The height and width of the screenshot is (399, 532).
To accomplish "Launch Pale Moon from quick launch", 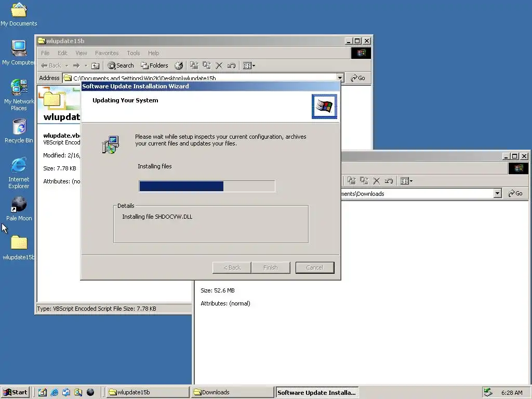I will (90, 392).
